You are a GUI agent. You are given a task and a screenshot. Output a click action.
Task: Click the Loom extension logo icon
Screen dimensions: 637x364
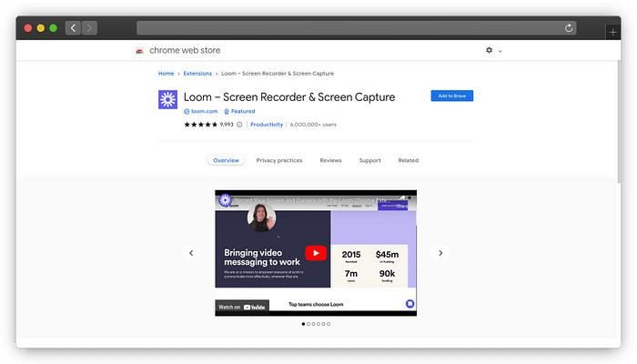click(167, 99)
